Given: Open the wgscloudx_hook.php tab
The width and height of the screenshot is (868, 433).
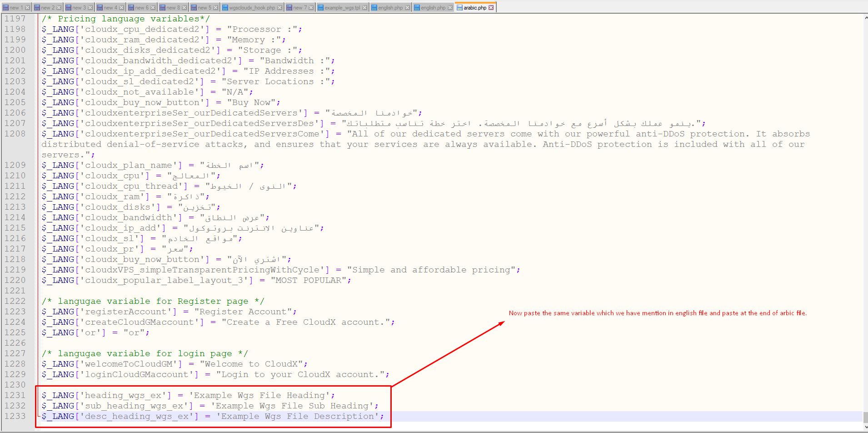Looking at the screenshot, I should pyautogui.click(x=252, y=8).
